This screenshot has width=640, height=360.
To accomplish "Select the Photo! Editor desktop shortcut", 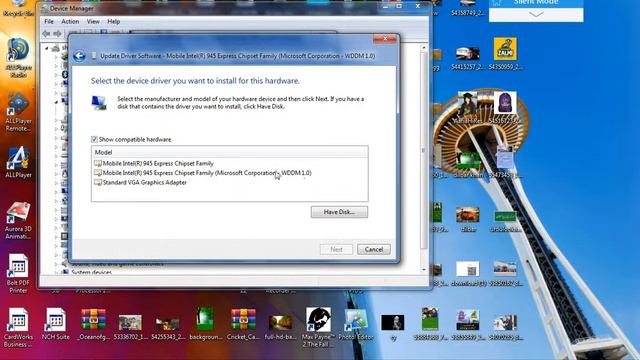I will [356, 324].
